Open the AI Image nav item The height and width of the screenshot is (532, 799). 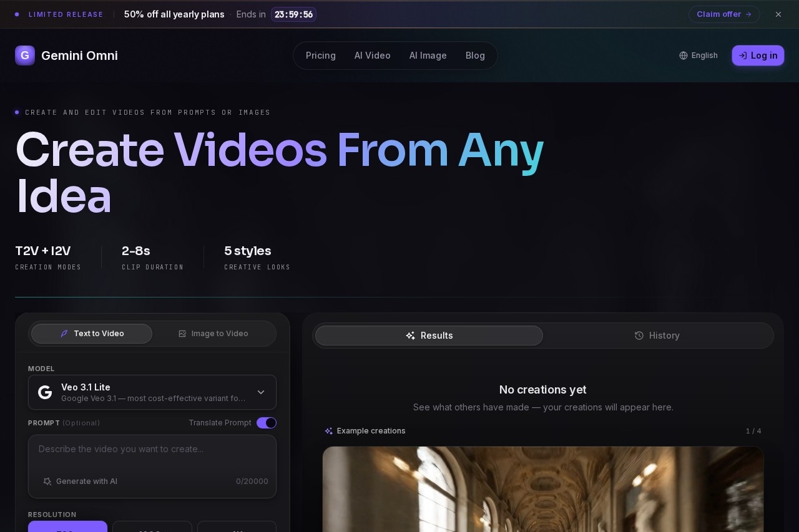pos(428,56)
